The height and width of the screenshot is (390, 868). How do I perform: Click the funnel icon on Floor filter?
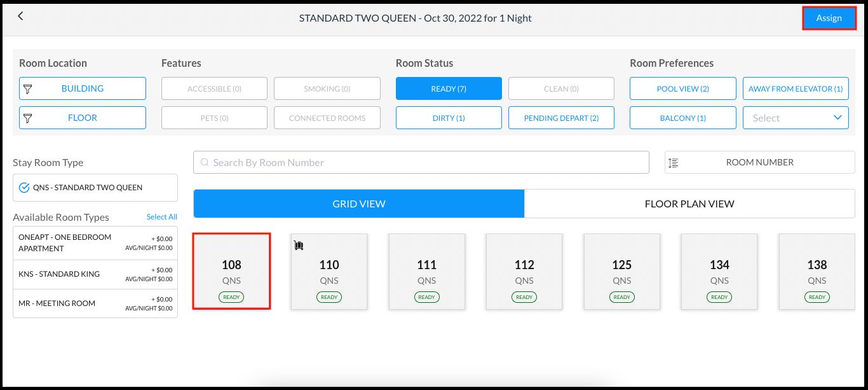pos(28,118)
